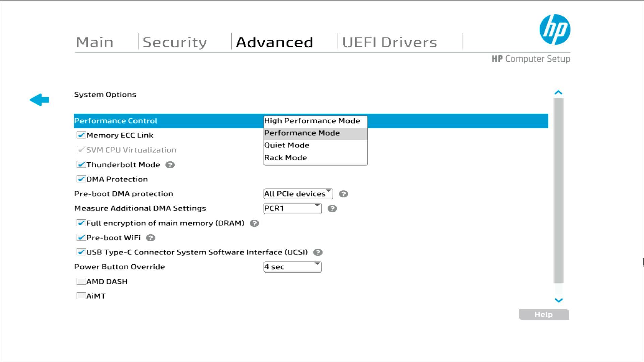Click help icon next to Pre-boot DMA protection
The width and height of the screenshot is (644, 362).
(x=343, y=194)
